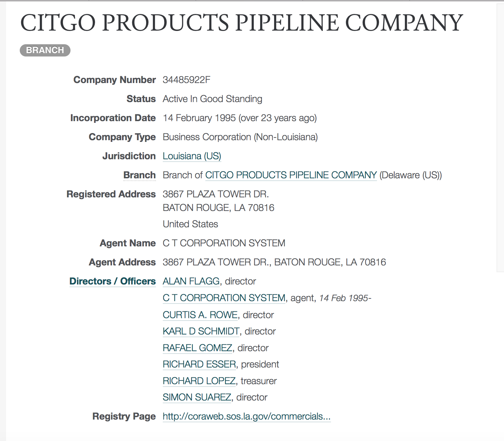Viewport: 504px width, 441px height.
Task: Open the Delaware CITGO Products Pipeline Company link
Action: (x=291, y=175)
